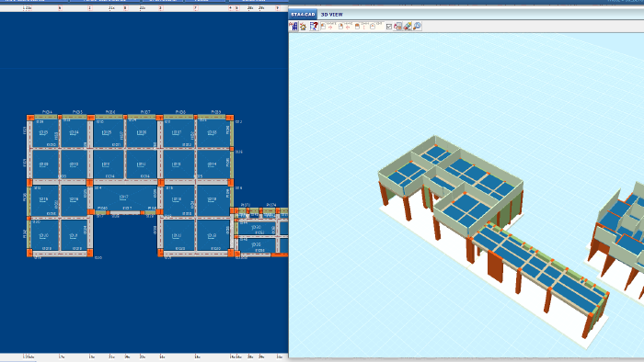644x362 pixels.
Task: Reset to home view with house icon
Action: click(x=303, y=27)
